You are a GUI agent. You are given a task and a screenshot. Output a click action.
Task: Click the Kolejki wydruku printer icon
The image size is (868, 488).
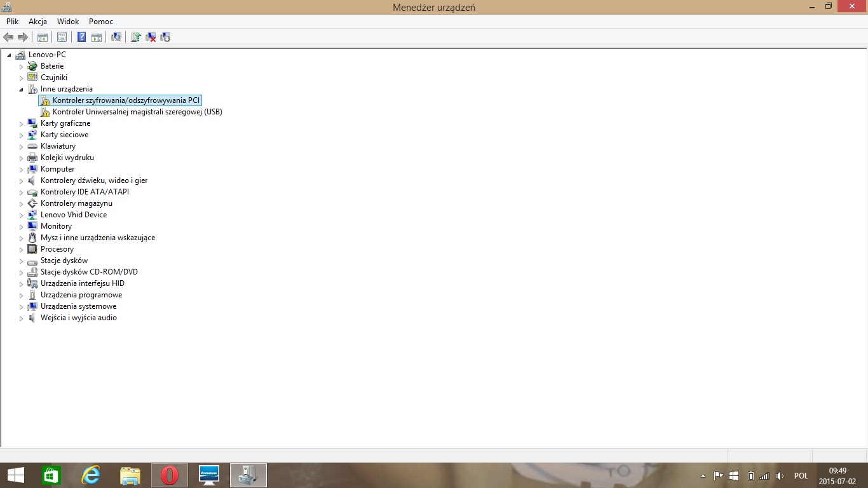click(32, 158)
